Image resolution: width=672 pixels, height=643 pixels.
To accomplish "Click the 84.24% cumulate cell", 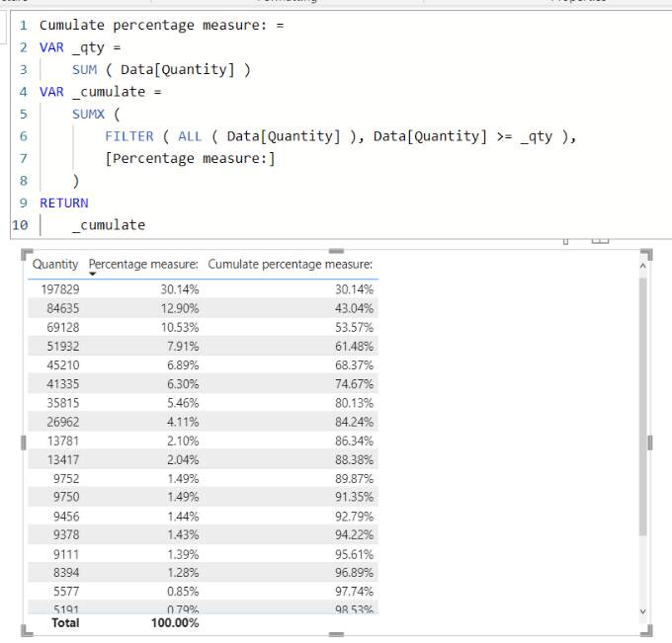I will [x=354, y=422].
